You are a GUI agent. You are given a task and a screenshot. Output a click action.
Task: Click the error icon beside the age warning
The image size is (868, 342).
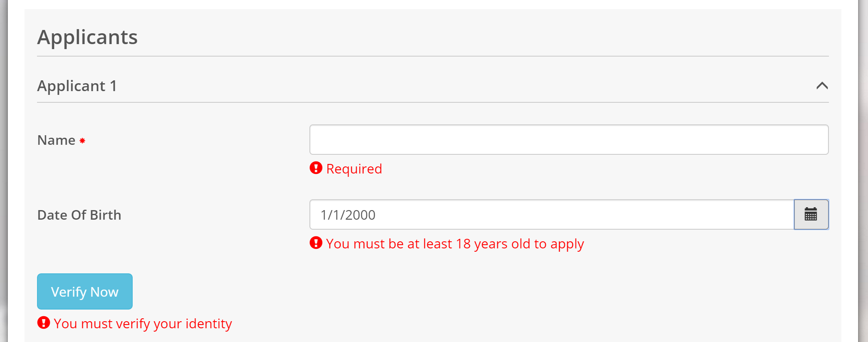point(316,243)
